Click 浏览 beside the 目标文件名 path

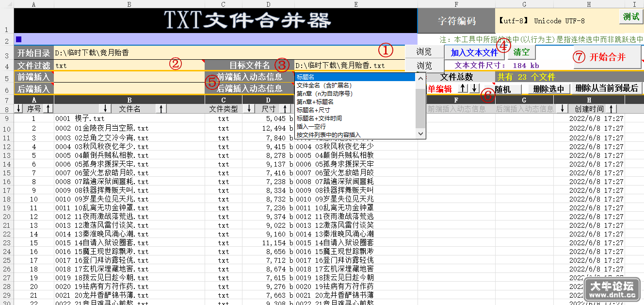[x=424, y=65]
